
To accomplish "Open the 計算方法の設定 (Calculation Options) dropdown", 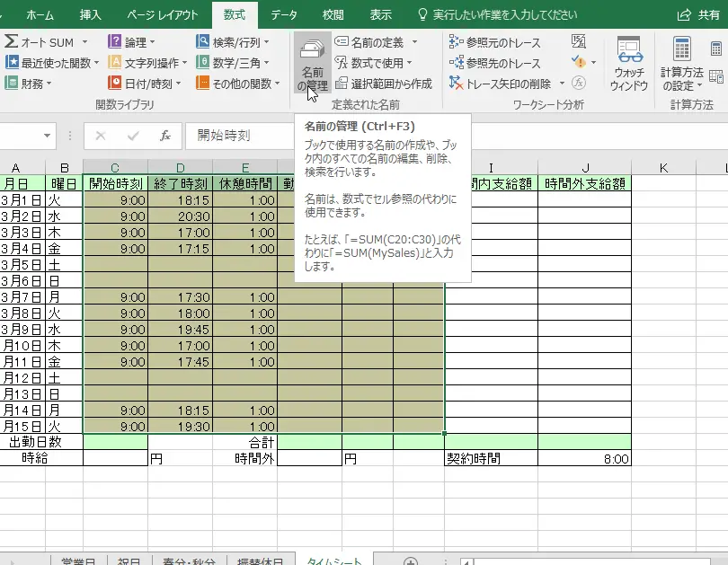I will point(681,65).
